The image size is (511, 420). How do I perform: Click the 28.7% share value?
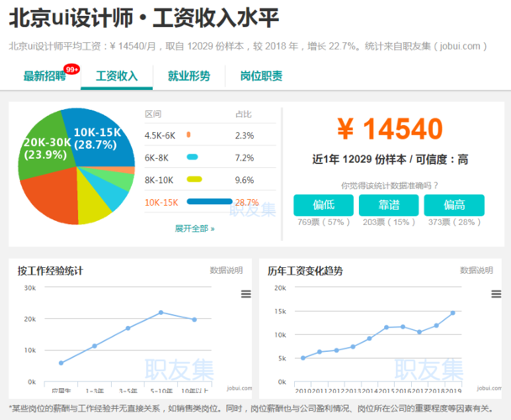pos(247,202)
